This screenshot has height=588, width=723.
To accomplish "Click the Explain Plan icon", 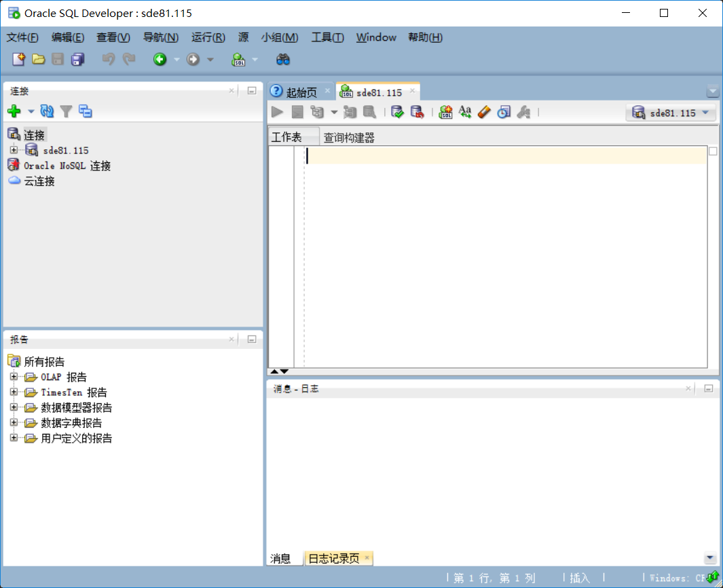I will tap(317, 112).
